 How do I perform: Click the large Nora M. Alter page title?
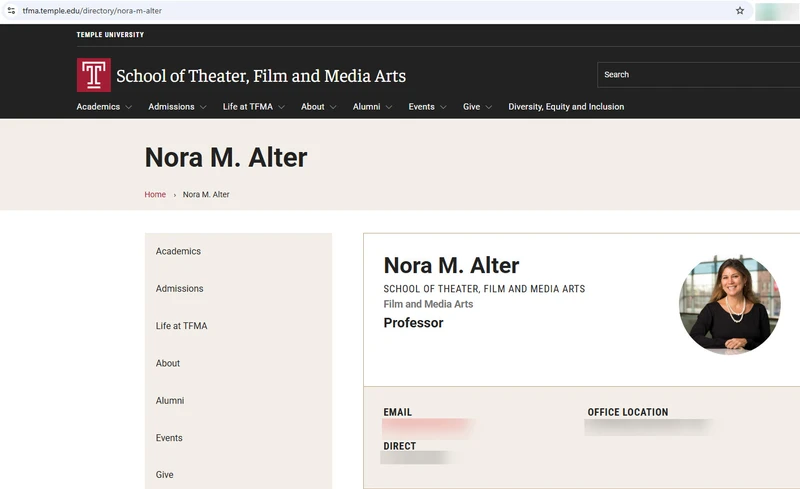click(226, 157)
